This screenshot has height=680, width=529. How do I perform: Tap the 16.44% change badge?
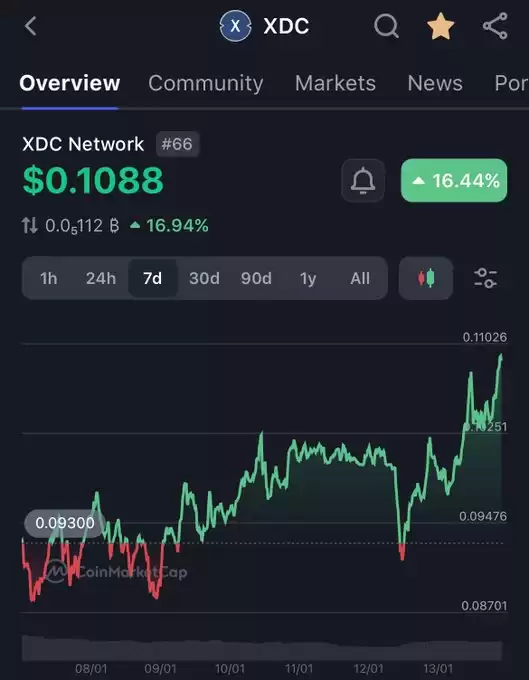454,180
